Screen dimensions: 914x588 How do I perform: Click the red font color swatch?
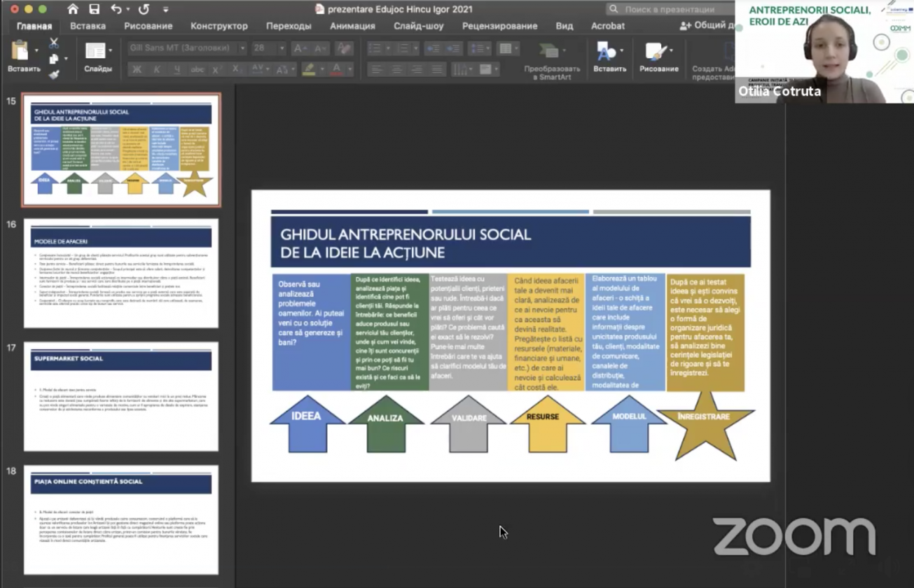[x=337, y=69]
